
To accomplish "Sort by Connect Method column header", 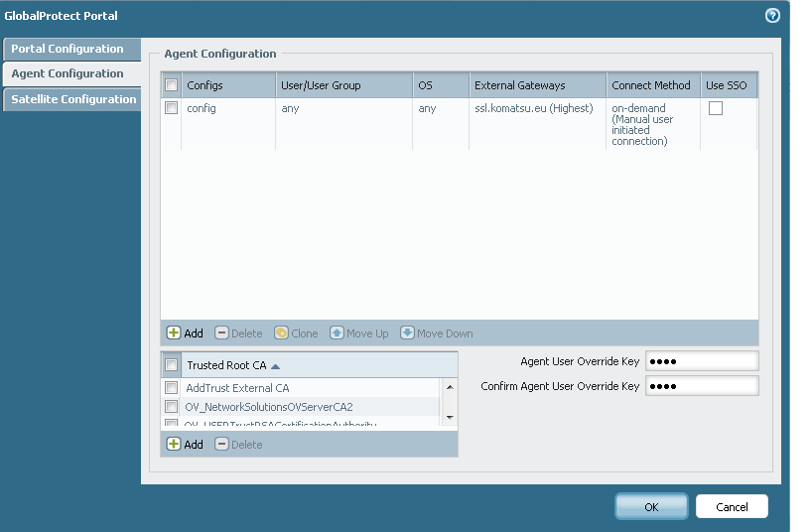I will coord(653,85).
